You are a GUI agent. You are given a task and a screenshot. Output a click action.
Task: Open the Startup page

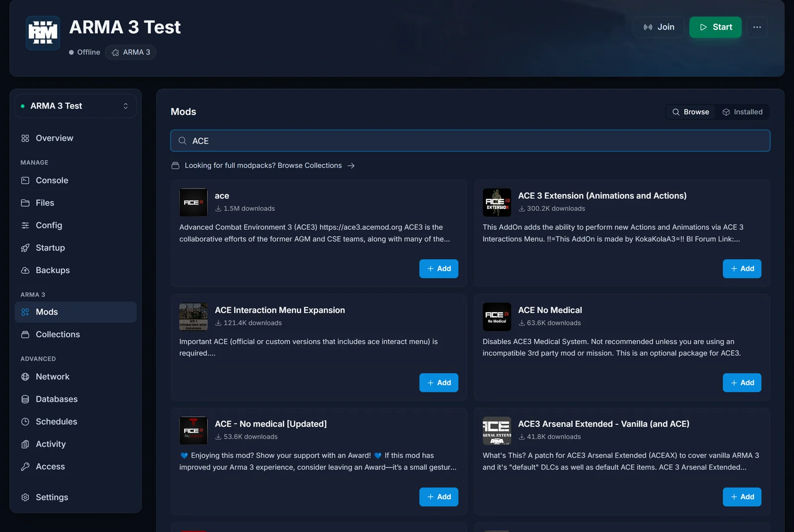coord(75,248)
